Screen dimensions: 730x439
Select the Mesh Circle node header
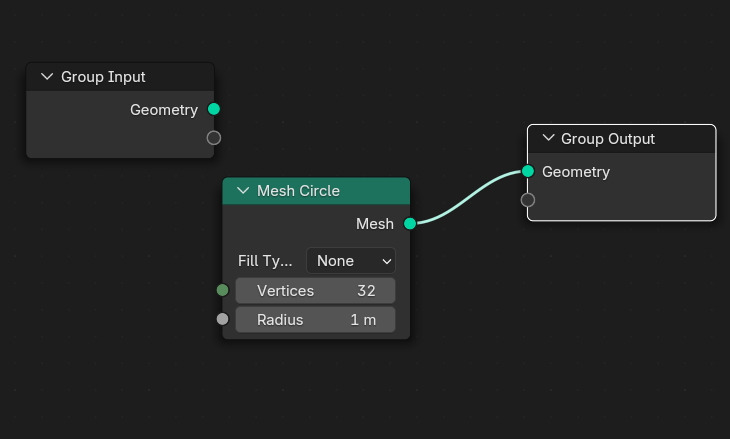point(316,191)
